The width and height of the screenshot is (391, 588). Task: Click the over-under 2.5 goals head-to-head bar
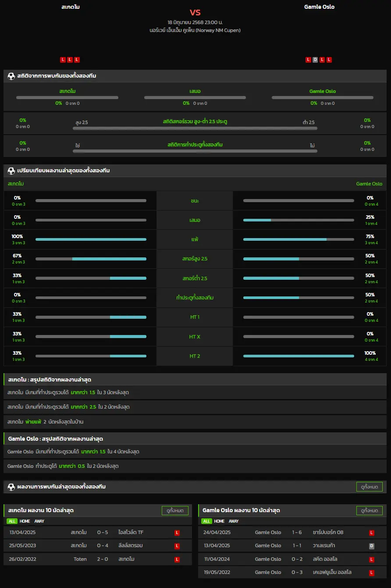195,128
